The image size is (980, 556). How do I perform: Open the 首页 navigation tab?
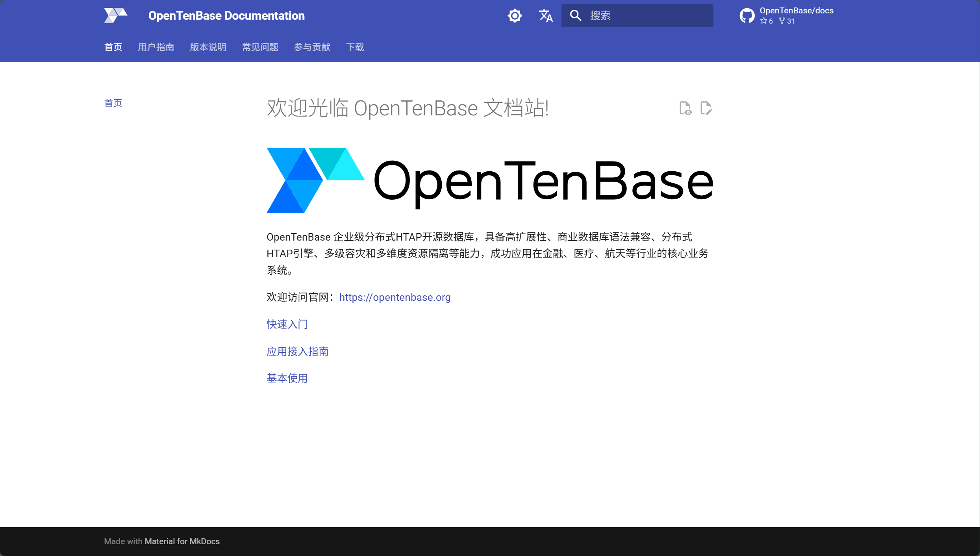[113, 47]
